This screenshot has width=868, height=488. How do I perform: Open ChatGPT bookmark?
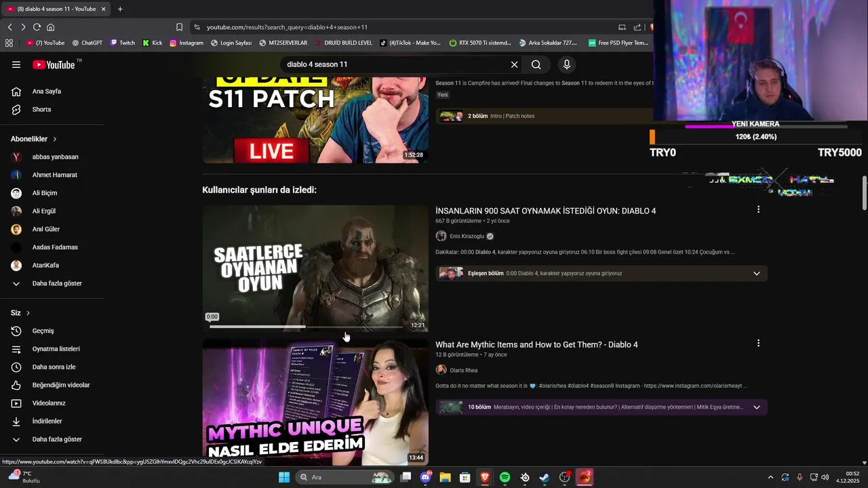[87, 43]
